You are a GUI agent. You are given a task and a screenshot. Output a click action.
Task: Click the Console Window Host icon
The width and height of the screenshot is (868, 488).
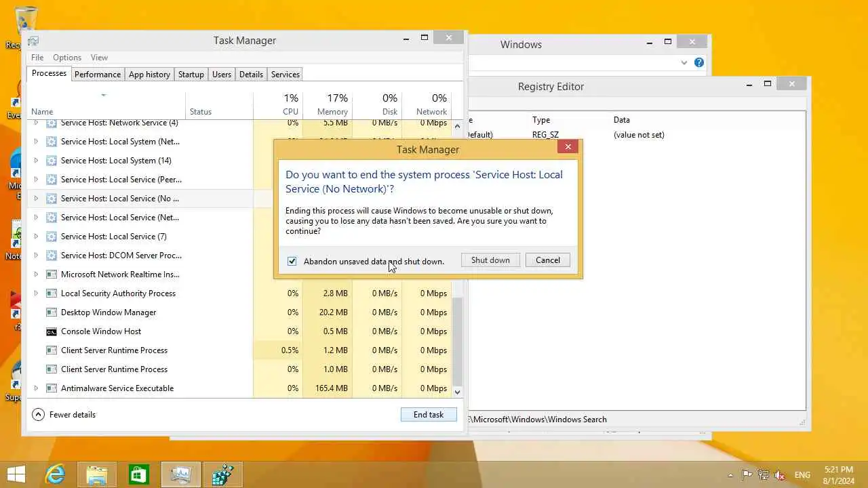pyautogui.click(x=51, y=331)
